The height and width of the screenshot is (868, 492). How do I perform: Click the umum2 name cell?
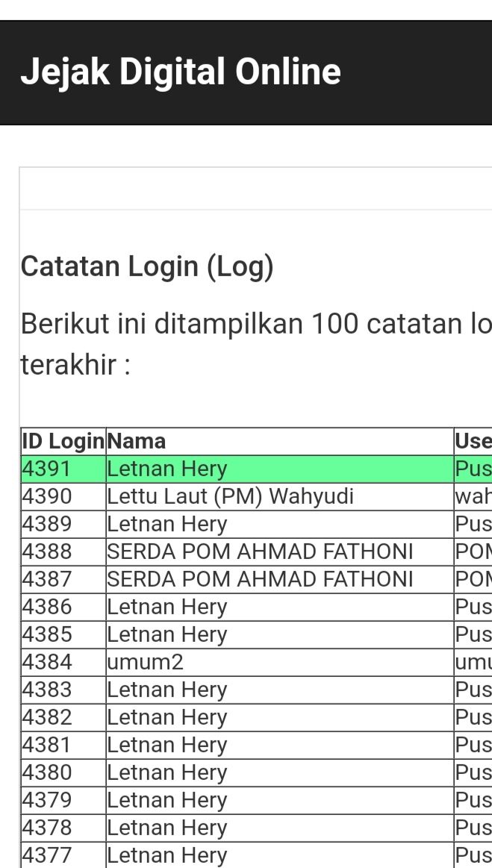click(x=146, y=663)
